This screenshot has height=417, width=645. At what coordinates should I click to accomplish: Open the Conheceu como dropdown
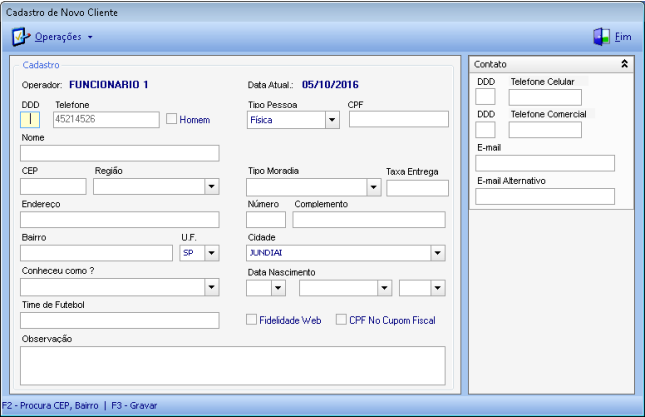pos(211,287)
